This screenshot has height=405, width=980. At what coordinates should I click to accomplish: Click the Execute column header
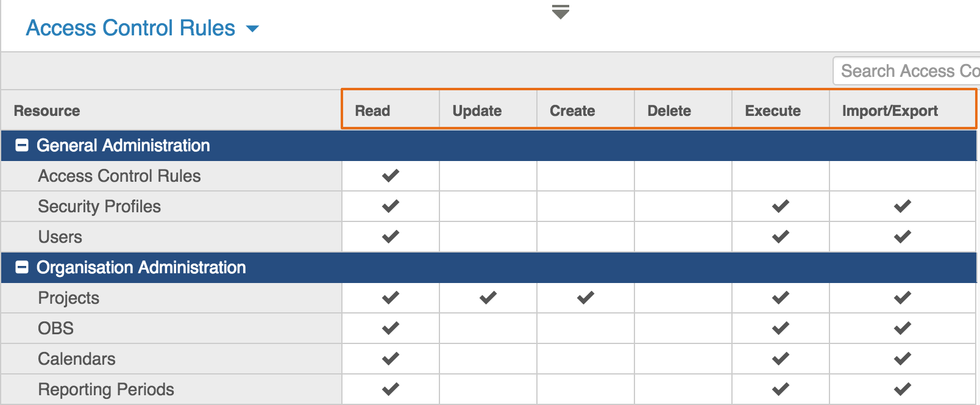point(772,110)
